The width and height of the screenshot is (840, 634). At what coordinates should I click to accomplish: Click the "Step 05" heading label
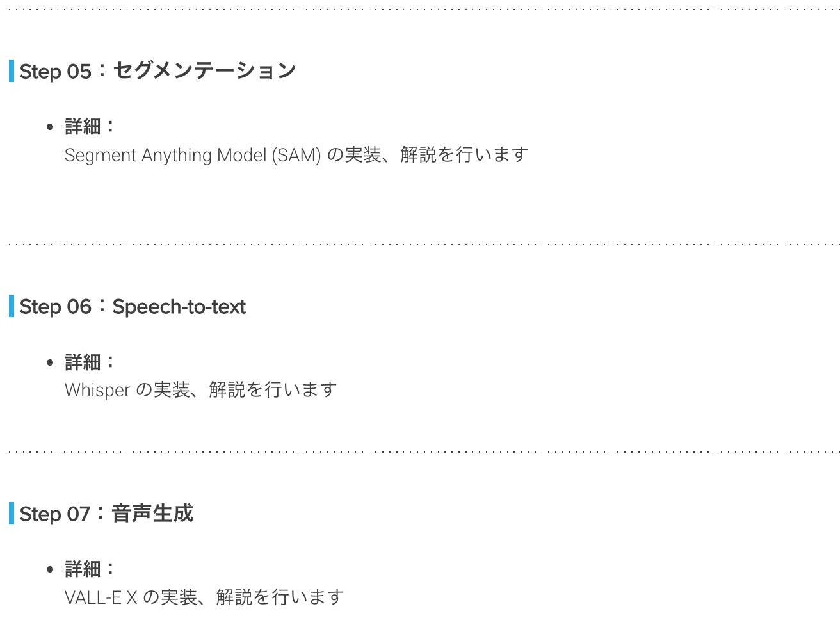[55, 71]
